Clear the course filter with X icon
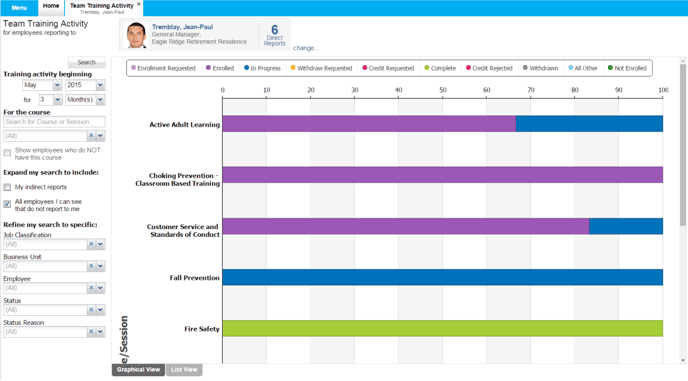Viewport: 688px width, 381px height. point(91,136)
